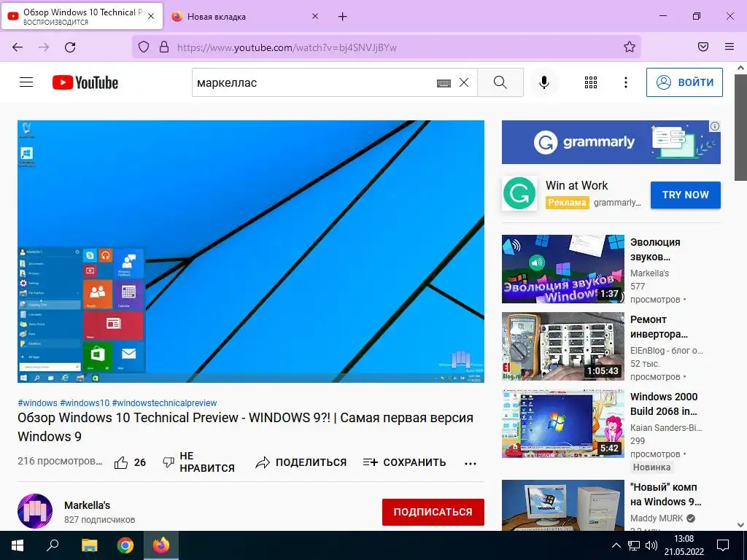Open the notification action center
Image resolution: width=747 pixels, height=560 pixels.
coord(723,545)
